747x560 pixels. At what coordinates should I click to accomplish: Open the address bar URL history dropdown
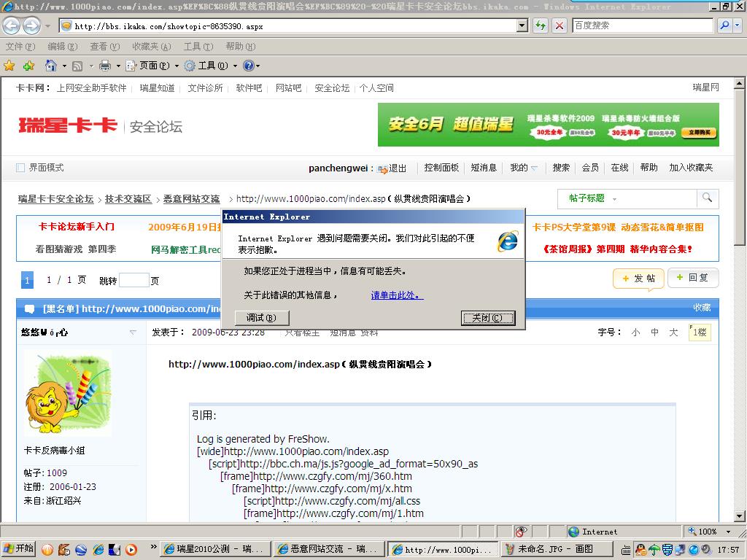pos(522,26)
